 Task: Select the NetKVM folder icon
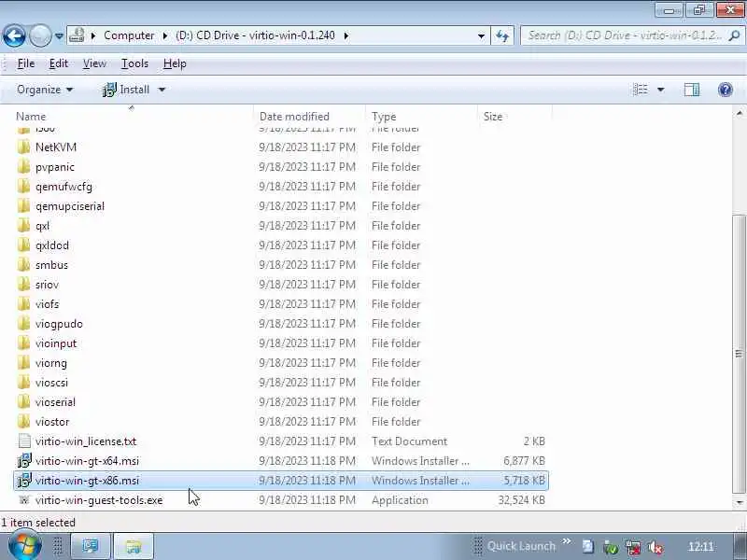24,147
